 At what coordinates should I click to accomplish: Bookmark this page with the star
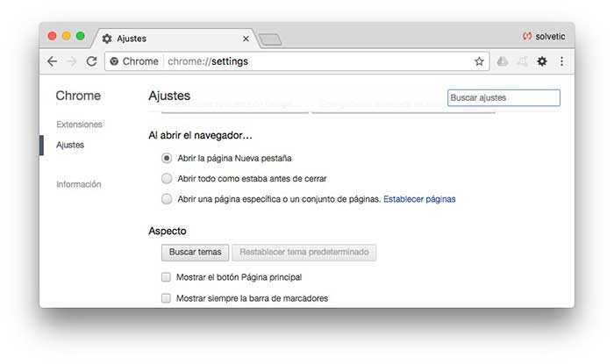coord(479,61)
